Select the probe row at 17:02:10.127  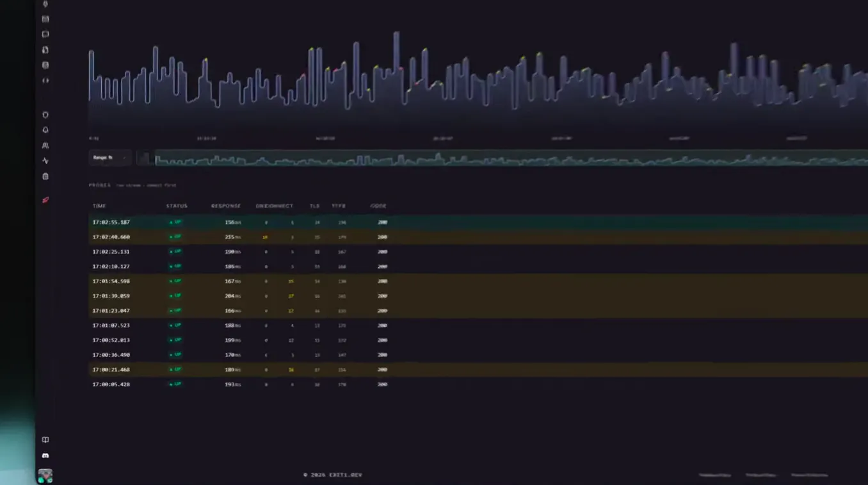[x=478, y=267]
